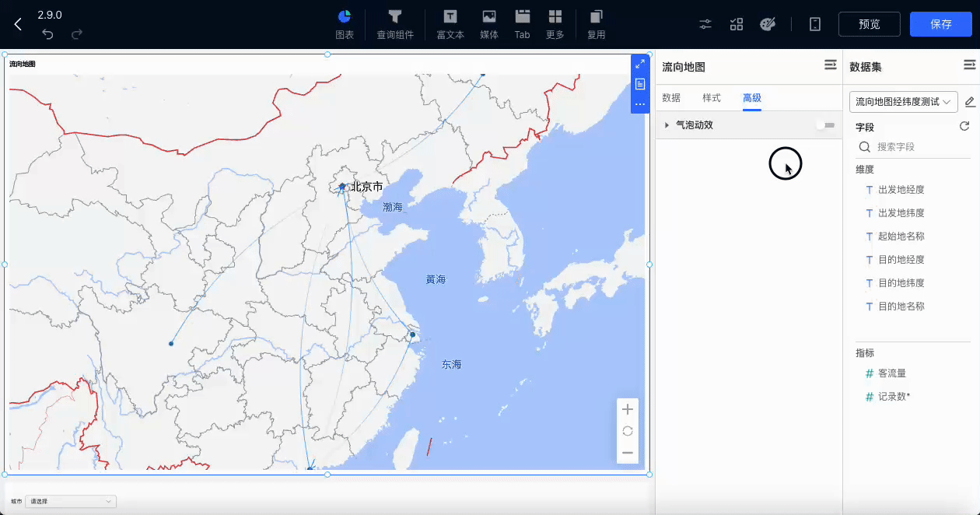Open the 图表 chart component menu
980x515 pixels.
(x=345, y=24)
